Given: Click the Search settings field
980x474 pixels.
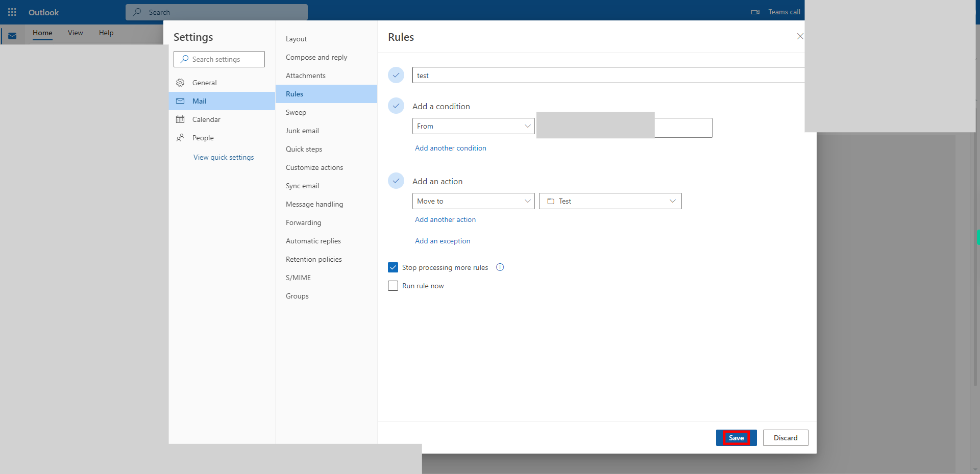Looking at the screenshot, I should 219,59.
